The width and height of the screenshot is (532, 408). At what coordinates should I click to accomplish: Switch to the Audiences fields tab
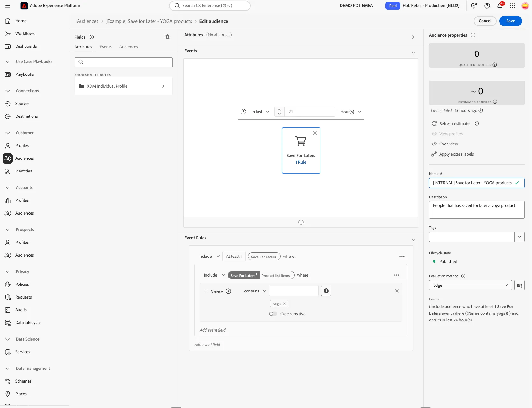click(129, 47)
